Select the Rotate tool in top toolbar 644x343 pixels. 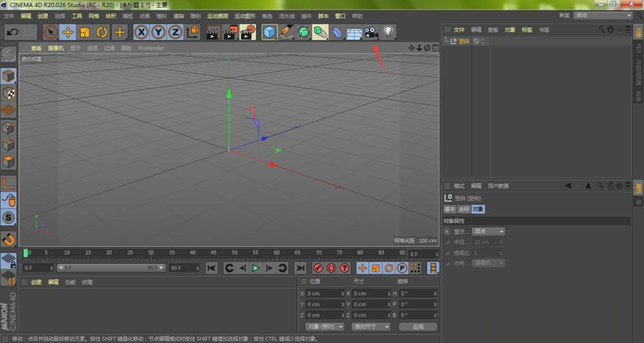coord(102,32)
